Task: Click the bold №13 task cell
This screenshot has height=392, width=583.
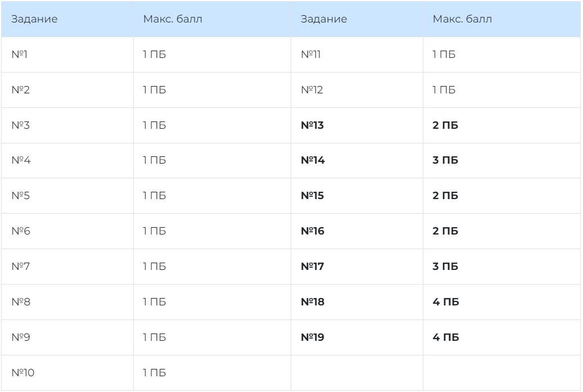Action: (313, 125)
